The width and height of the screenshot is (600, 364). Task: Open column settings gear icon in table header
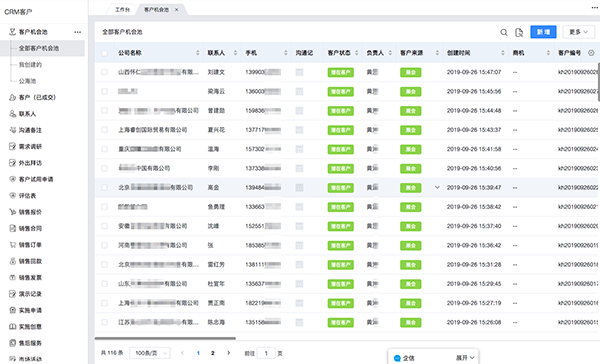[591, 53]
